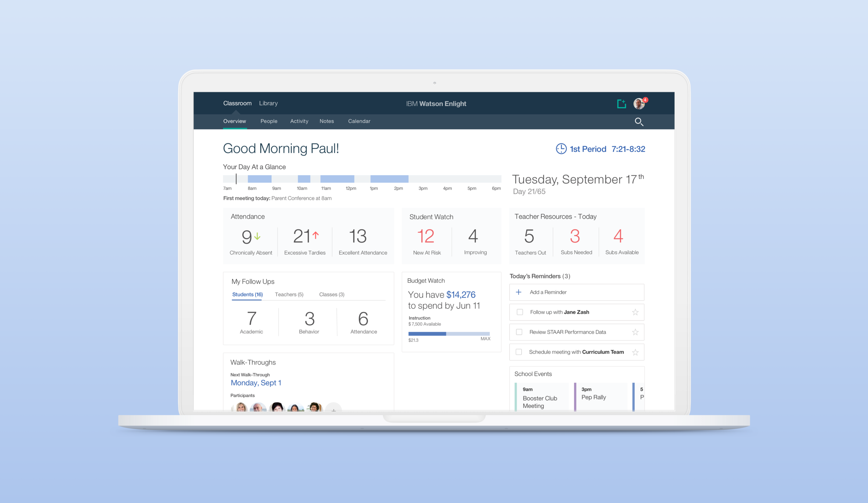Click the 11am block on the day timeline
The width and height of the screenshot is (868, 503).
click(x=337, y=179)
